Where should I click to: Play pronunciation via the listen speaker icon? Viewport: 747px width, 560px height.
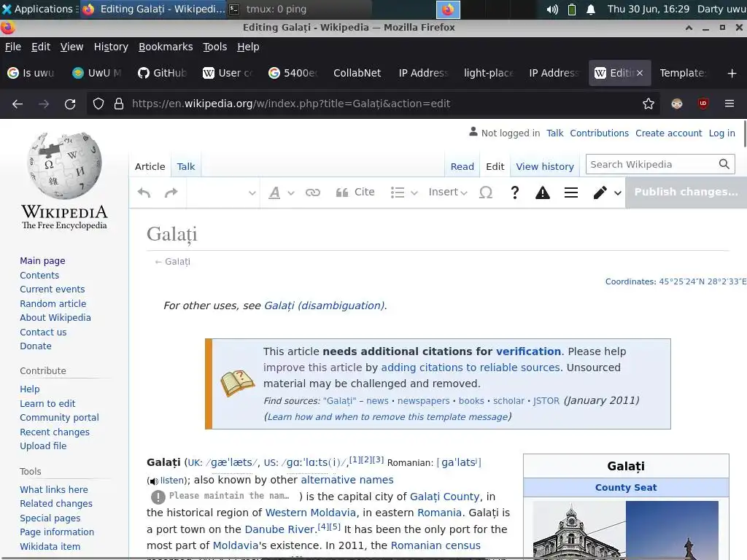coord(154,481)
